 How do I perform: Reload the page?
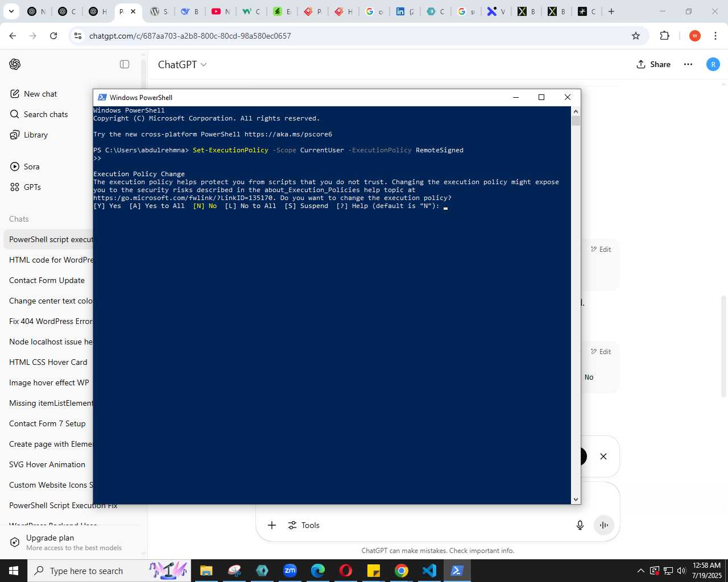coord(53,36)
